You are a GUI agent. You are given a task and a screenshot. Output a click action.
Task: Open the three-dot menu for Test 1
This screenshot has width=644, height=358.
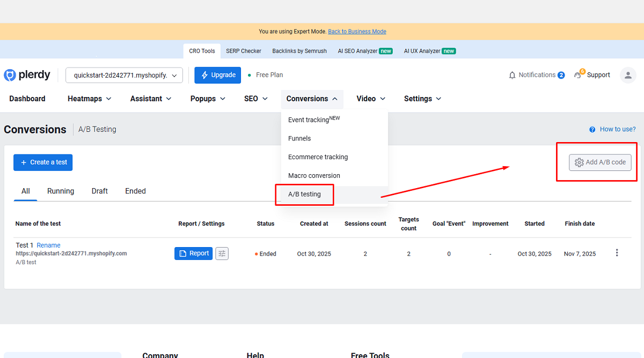pyautogui.click(x=617, y=253)
